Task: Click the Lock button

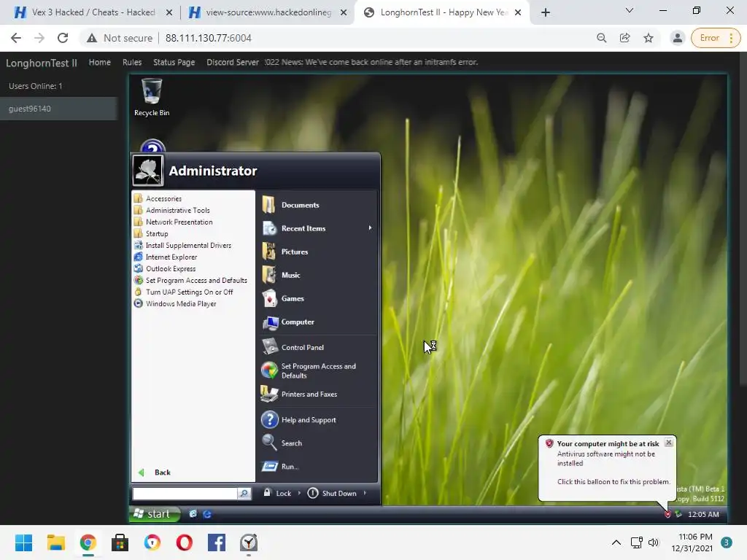Action: point(278,494)
